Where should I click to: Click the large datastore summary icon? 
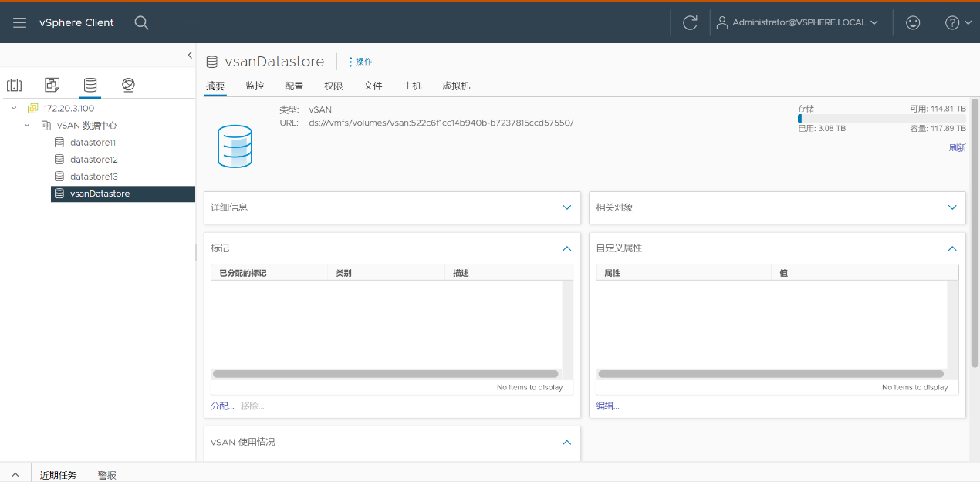(x=235, y=147)
